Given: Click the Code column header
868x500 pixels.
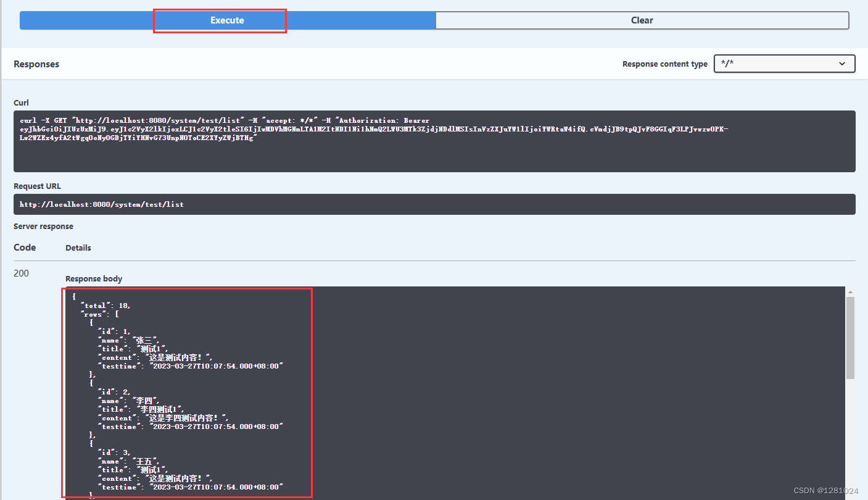Looking at the screenshot, I should [25, 248].
